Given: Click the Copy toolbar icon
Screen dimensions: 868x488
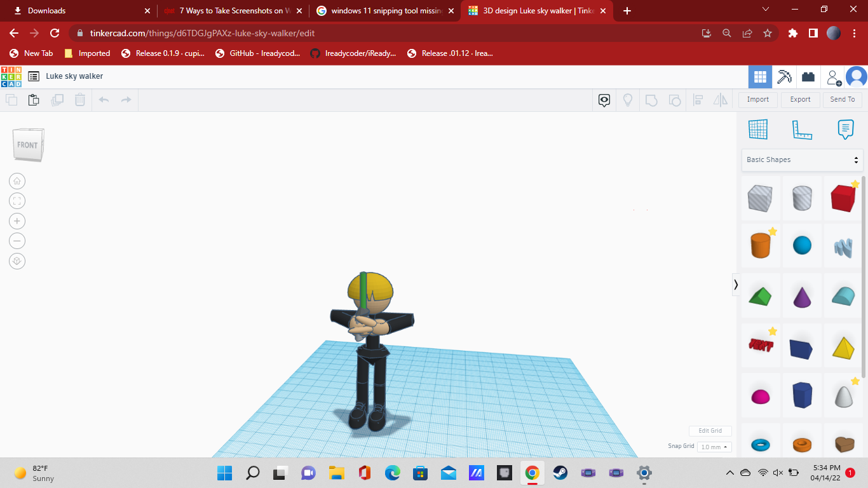Looking at the screenshot, I should [11, 100].
